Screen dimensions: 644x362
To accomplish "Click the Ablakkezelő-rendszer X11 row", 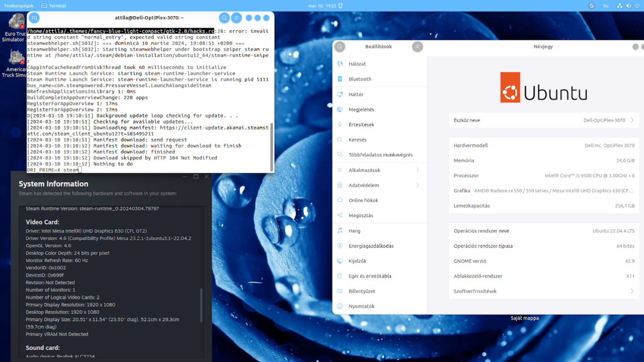I will click(x=544, y=276).
